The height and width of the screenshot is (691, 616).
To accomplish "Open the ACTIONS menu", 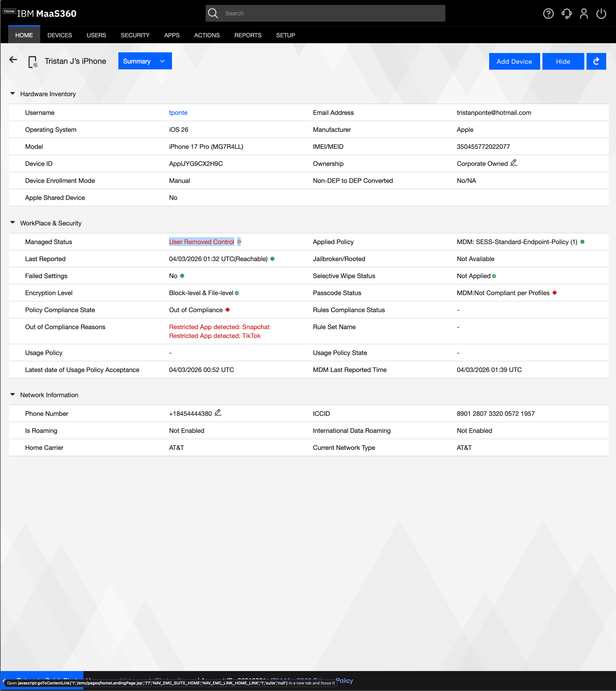I will click(x=207, y=35).
